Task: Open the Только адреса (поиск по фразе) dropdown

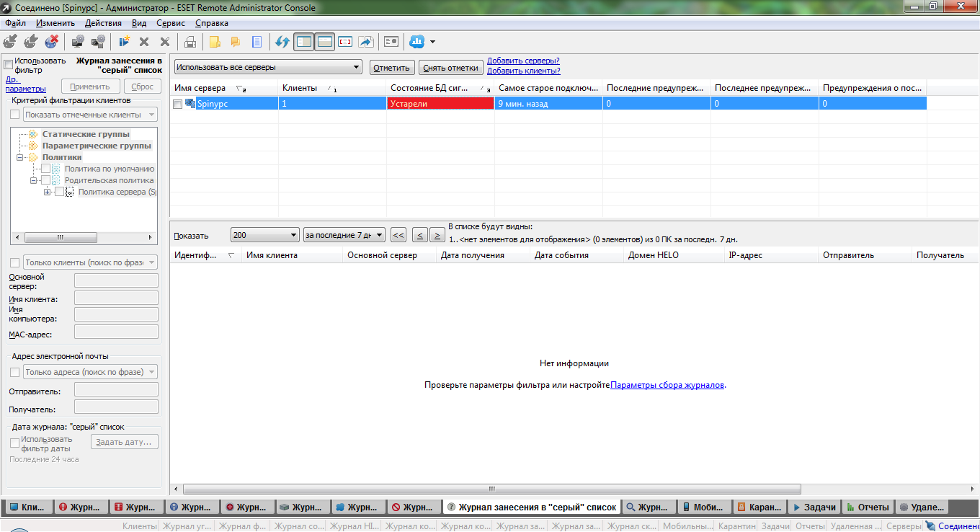Action: click(x=90, y=372)
